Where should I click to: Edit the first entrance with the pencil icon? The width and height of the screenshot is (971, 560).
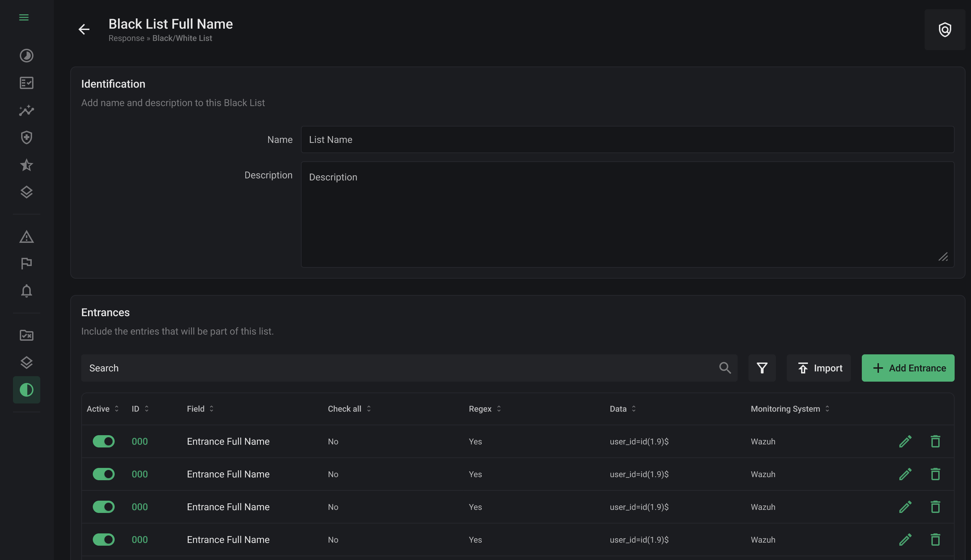905,442
